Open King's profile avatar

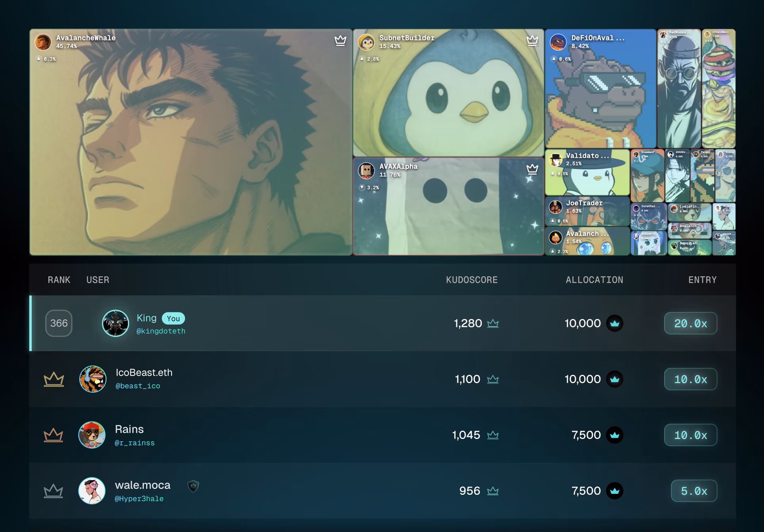(115, 323)
